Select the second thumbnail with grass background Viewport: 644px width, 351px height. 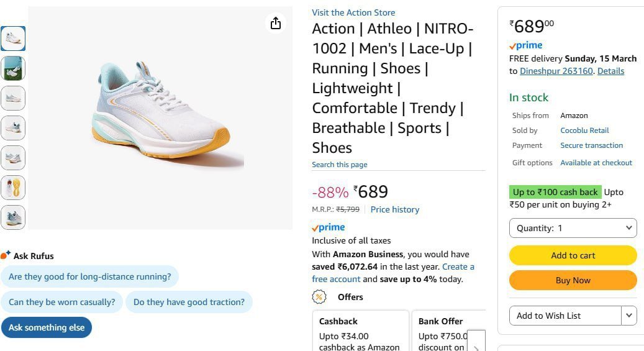click(13, 68)
